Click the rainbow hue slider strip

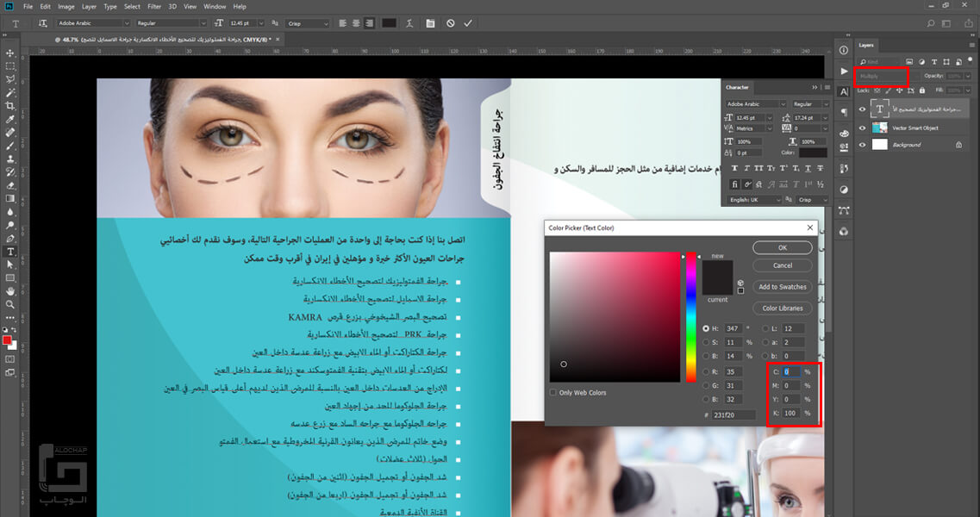coord(691,318)
